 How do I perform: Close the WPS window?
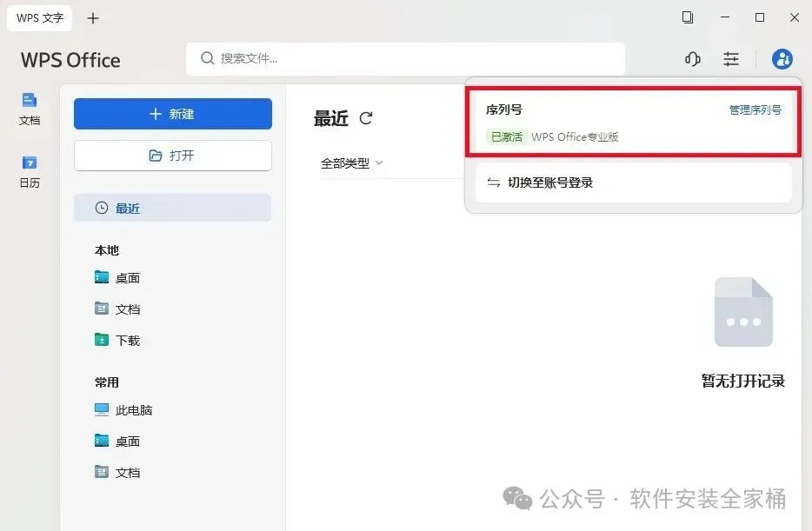[795, 17]
